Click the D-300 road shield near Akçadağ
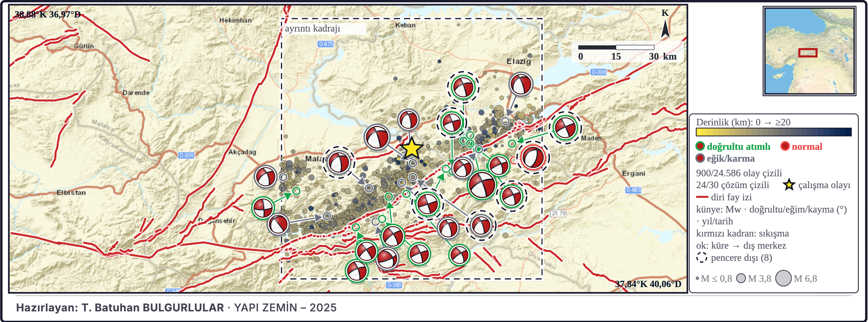The width and height of the screenshot is (868, 322). click(x=186, y=155)
